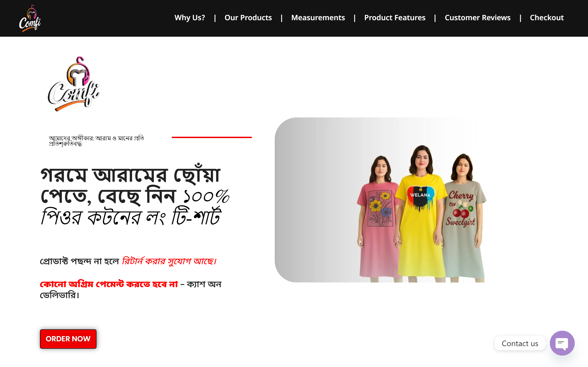Open the Why Us? menu item
The width and height of the screenshot is (588, 367).
point(190,18)
